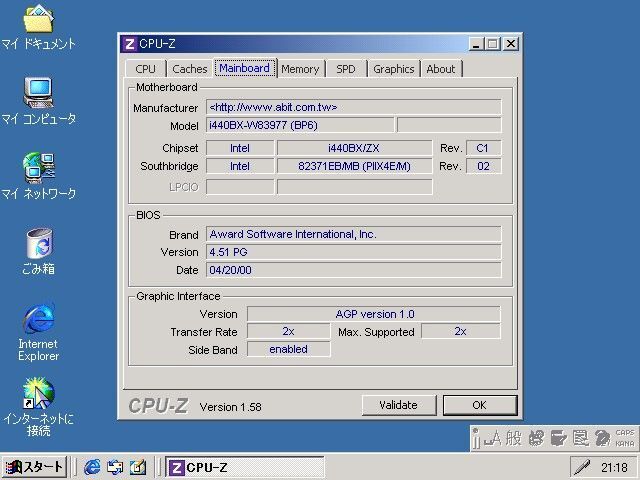Select the SPD tab
The height and width of the screenshot is (480, 640).
coord(345,69)
